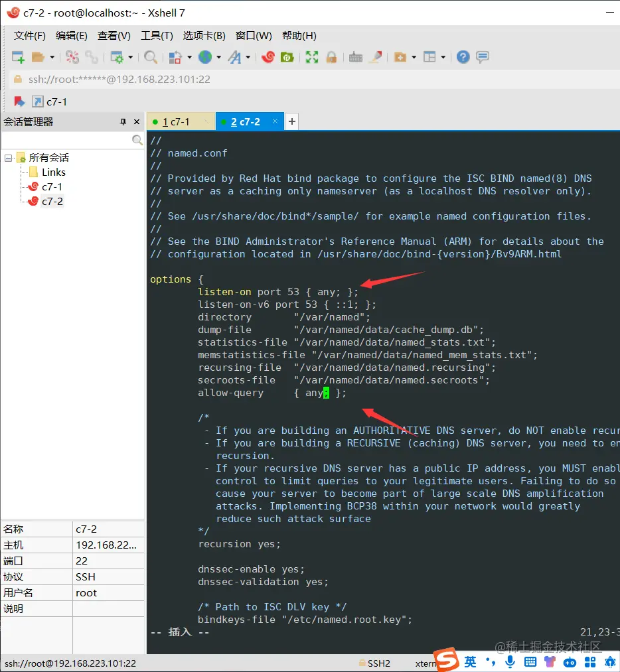Click the root username value cell
Screen dimensions: 620x672
[108, 592]
